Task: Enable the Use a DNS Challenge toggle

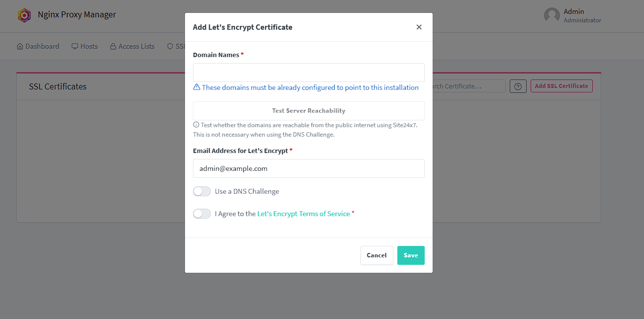Action: tap(202, 191)
